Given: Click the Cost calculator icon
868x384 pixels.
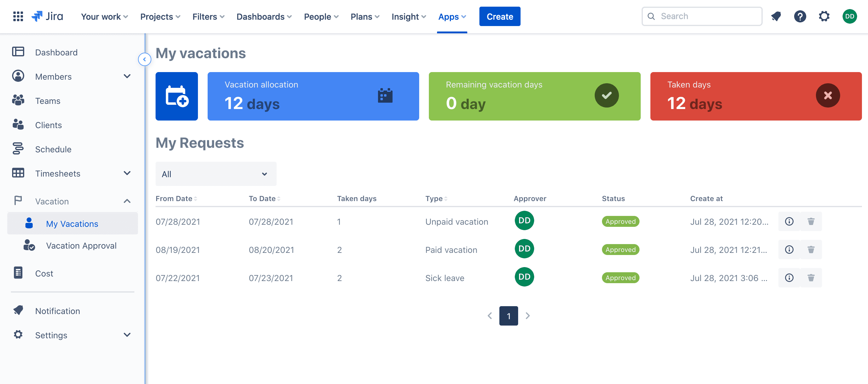Looking at the screenshot, I should (x=18, y=273).
